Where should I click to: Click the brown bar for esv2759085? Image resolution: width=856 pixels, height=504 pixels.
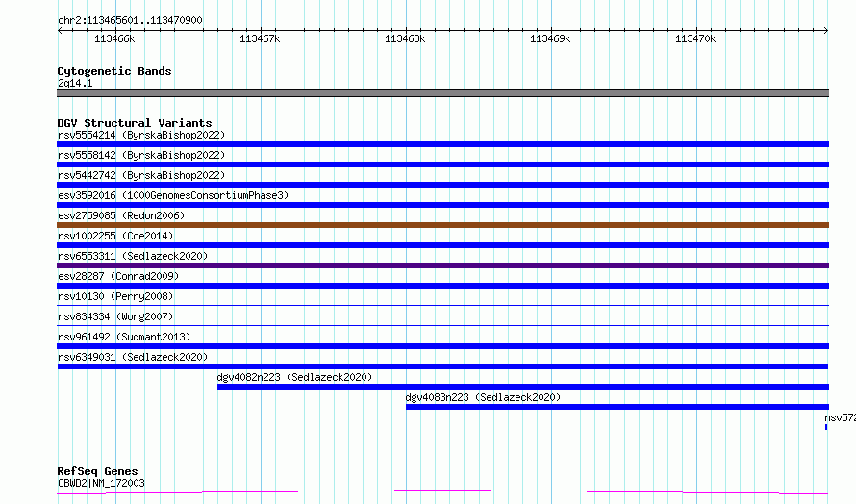442,225
